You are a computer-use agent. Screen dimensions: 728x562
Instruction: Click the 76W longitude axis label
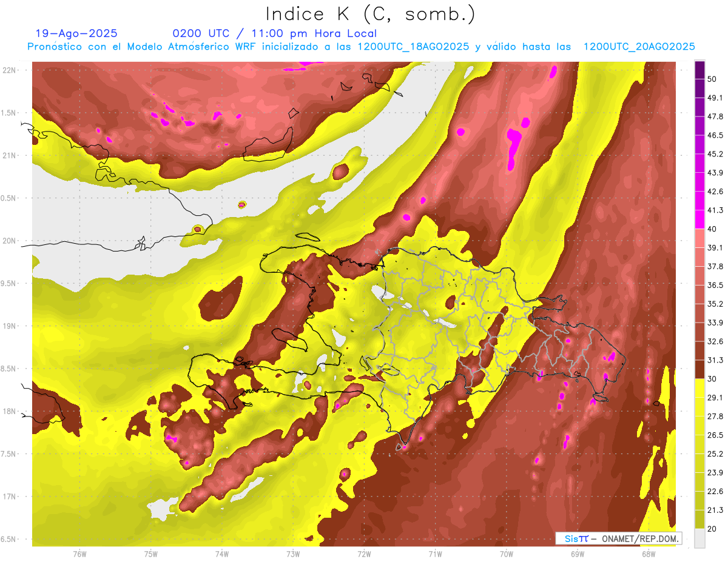79,554
